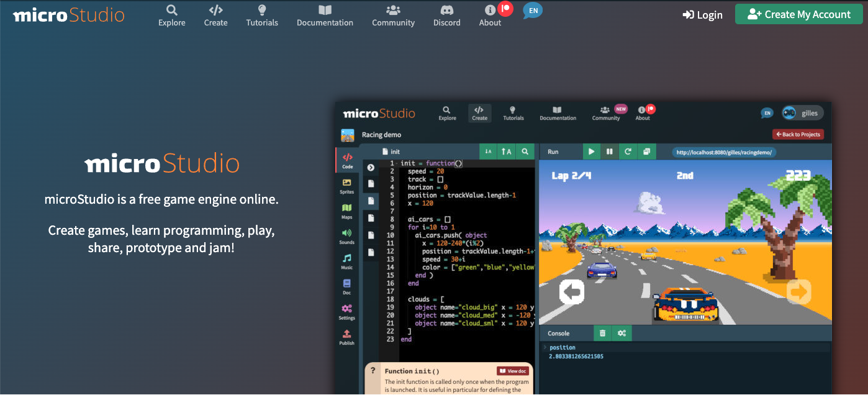Click the right arrow control in the racing game
Viewport: 868px width, 395px height.
point(799,292)
